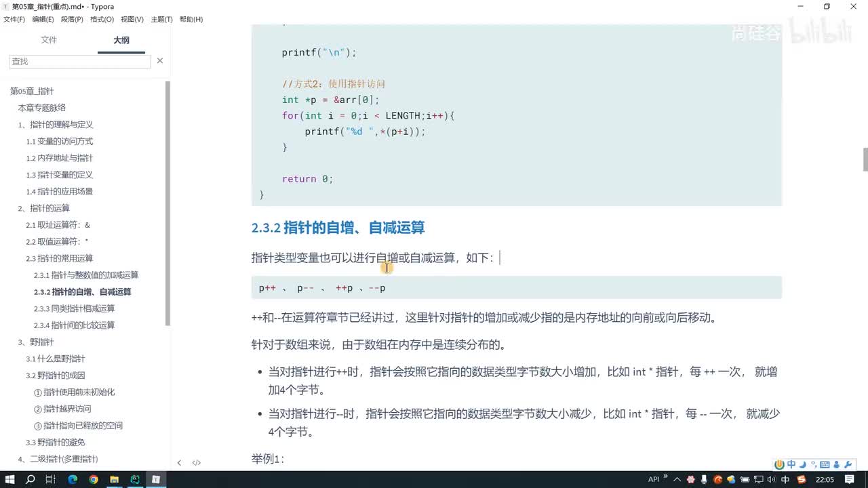Navigate to 1、指针的理解与定义 heading

[x=56, y=125]
